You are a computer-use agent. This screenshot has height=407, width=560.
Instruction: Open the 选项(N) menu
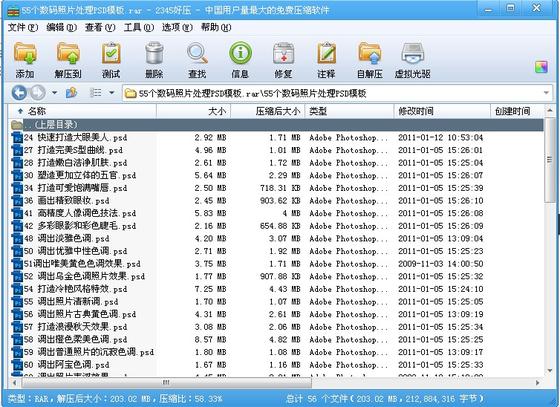click(177, 27)
